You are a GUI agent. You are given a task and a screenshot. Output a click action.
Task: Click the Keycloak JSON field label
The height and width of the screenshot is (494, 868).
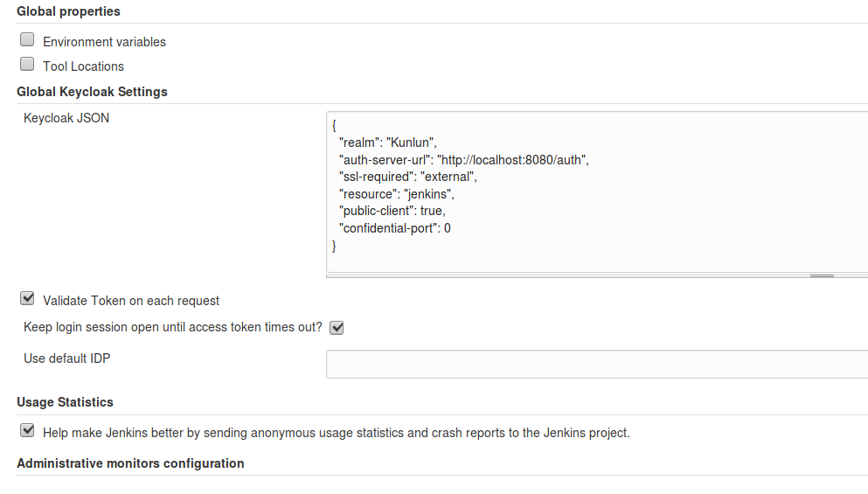click(66, 118)
